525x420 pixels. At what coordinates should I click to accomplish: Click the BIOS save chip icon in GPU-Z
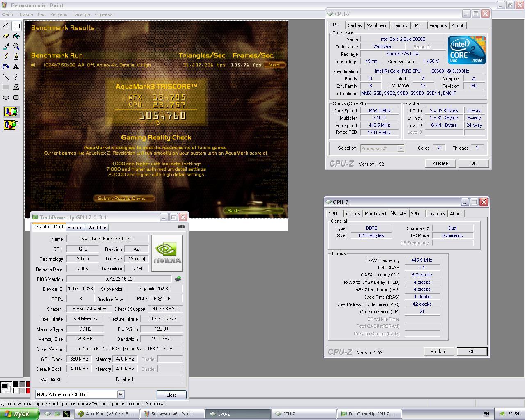178,279
